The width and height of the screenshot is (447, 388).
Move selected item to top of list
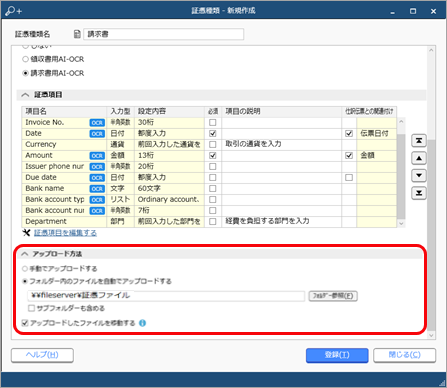point(419,141)
